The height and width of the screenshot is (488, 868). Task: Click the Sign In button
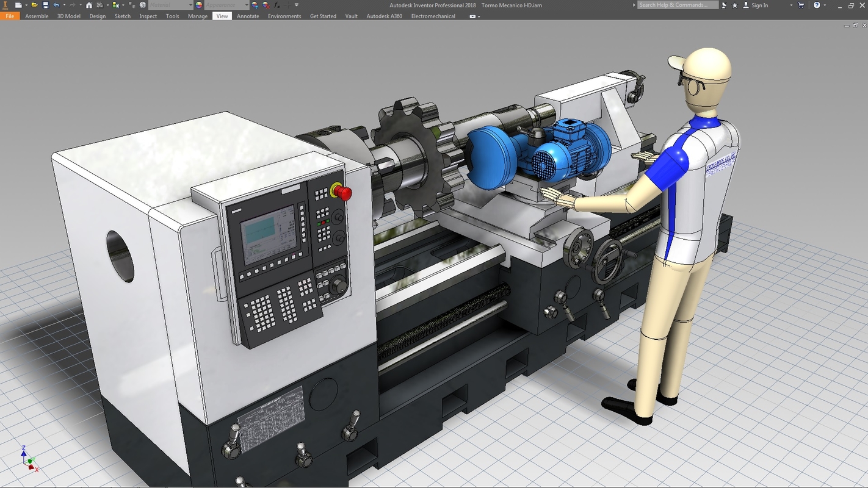759,5
